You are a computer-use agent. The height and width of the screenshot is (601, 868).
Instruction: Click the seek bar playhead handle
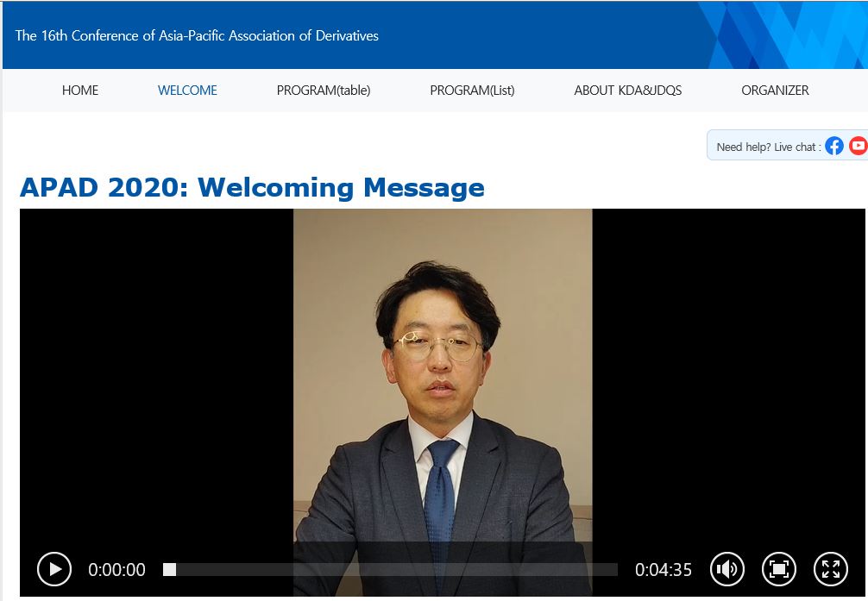pos(169,569)
